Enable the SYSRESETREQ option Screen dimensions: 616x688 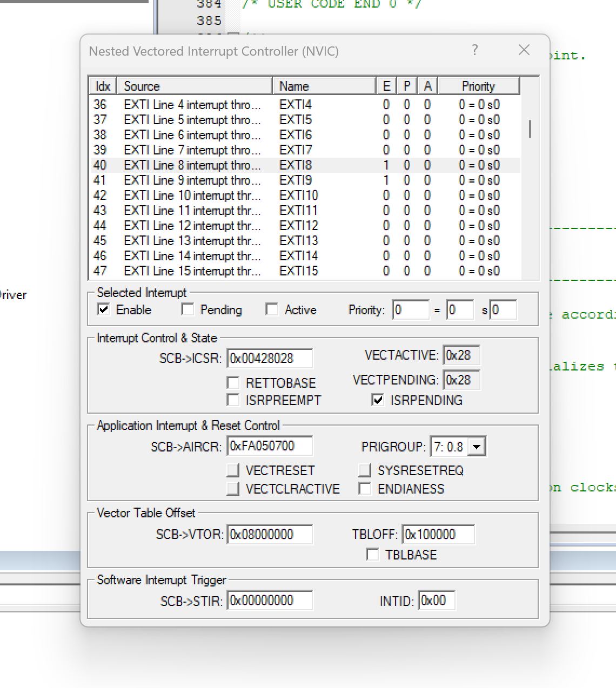point(364,470)
